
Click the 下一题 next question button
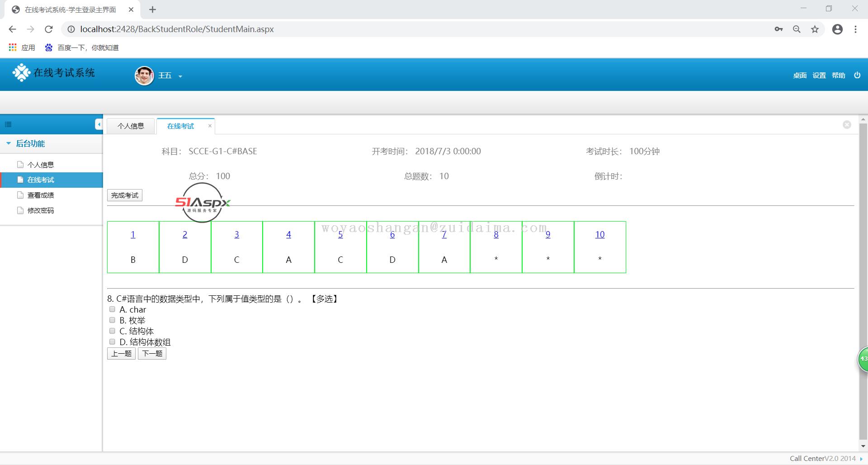click(x=152, y=354)
